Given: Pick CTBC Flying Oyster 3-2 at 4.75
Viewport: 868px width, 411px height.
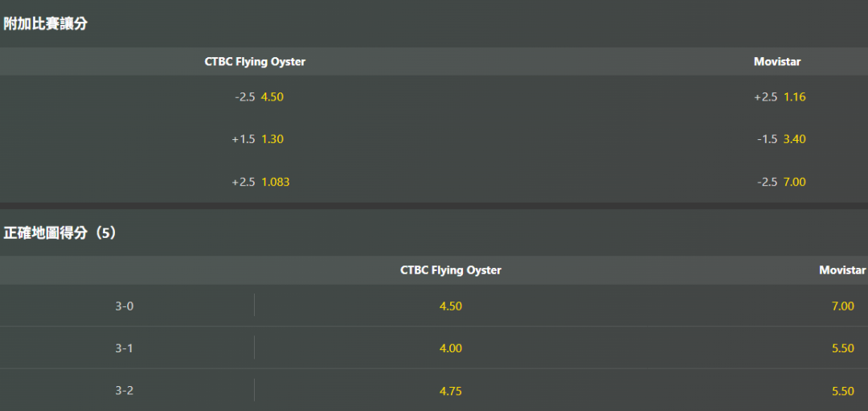Looking at the screenshot, I should pyautogui.click(x=451, y=391).
